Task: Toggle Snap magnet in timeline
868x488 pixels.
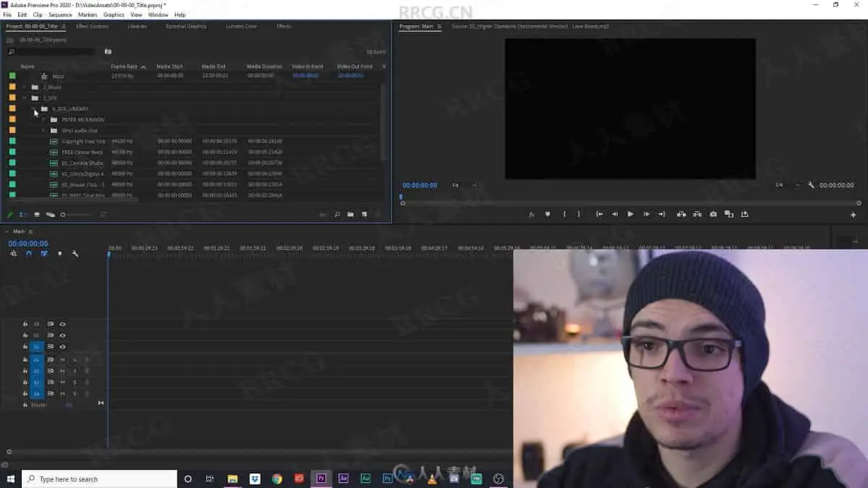Action: pos(29,254)
